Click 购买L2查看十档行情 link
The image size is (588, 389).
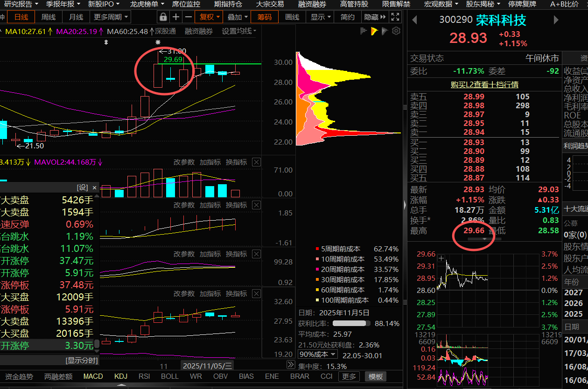pos(484,84)
